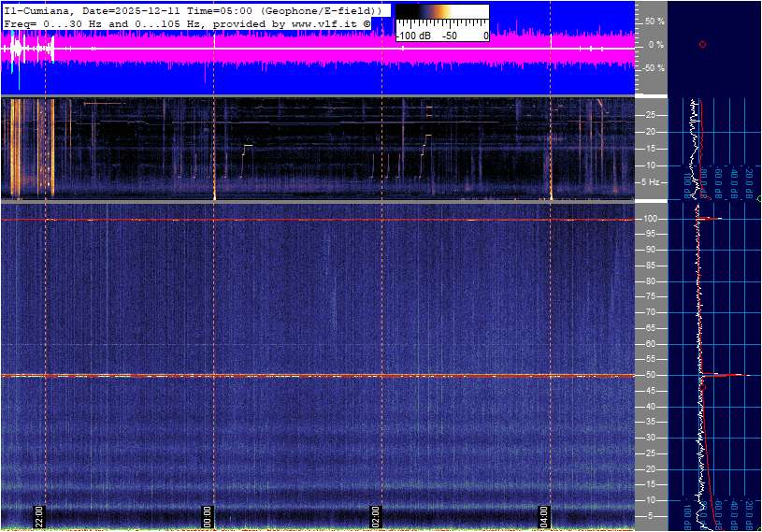Click the I1-Cumiana date title text
Viewport: 762px width, 532px height.
pos(93,9)
